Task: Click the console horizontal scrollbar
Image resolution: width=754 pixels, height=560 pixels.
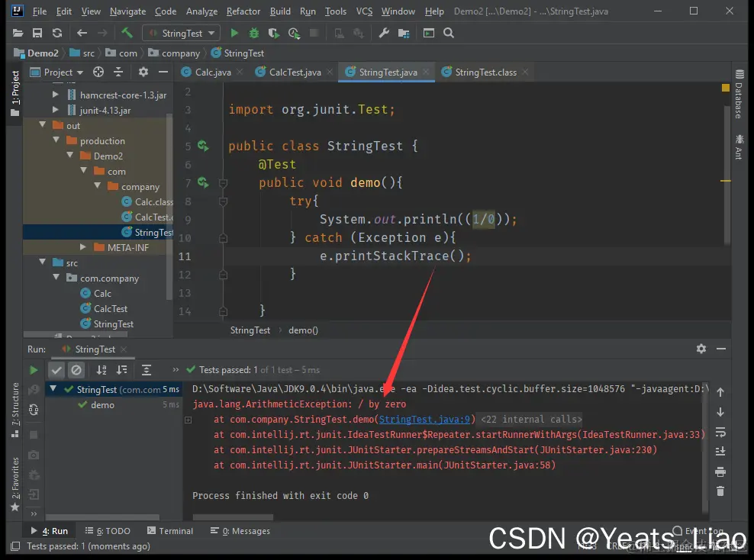Action: [x=233, y=517]
